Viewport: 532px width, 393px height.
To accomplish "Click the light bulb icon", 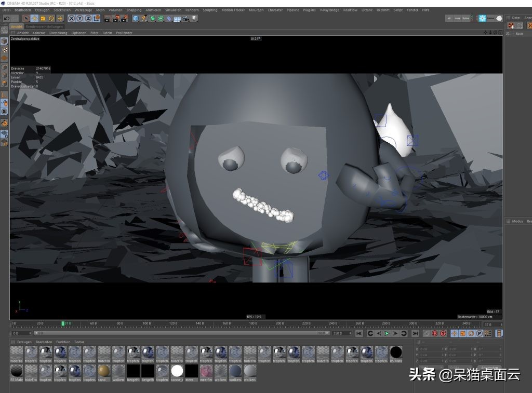I will 194,18.
